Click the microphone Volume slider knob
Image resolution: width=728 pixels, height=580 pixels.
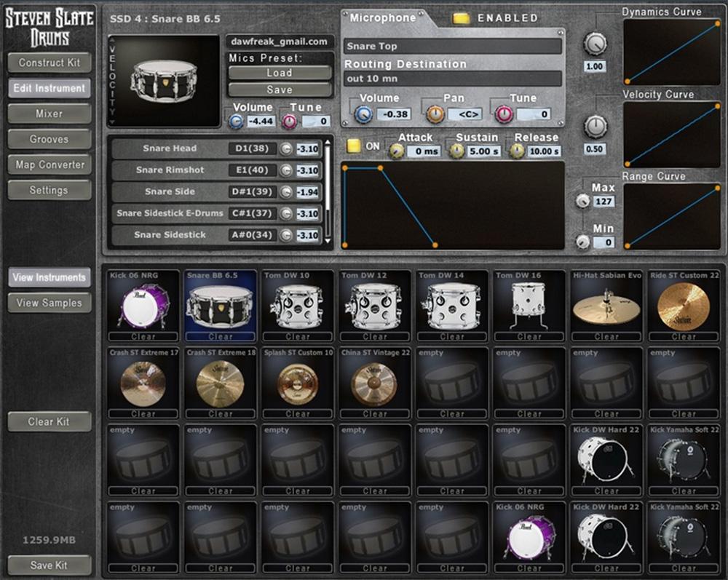click(364, 114)
